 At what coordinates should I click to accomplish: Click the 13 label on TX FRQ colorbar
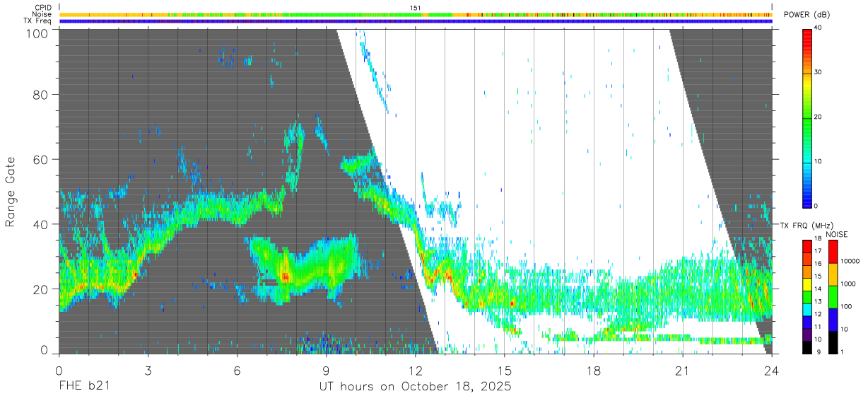pyautogui.click(x=818, y=301)
